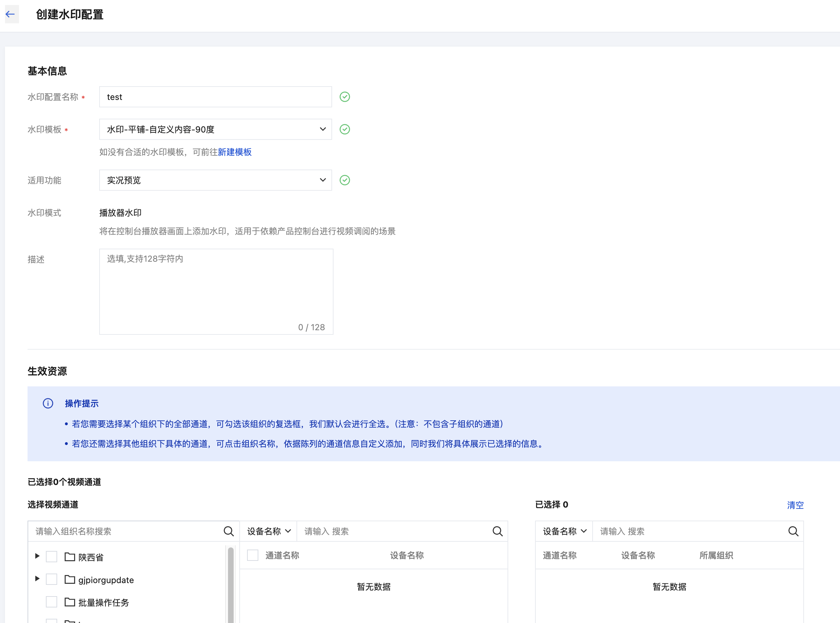The height and width of the screenshot is (623, 840).
Task: Select 批量操作任务 organization in tree
Action: pyautogui.click(x=104, y=602)
